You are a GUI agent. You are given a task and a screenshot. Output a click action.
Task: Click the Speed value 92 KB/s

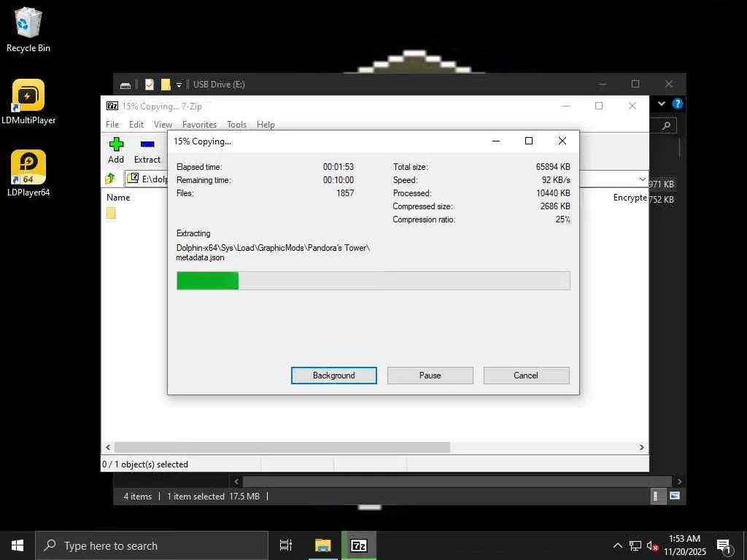556,180
